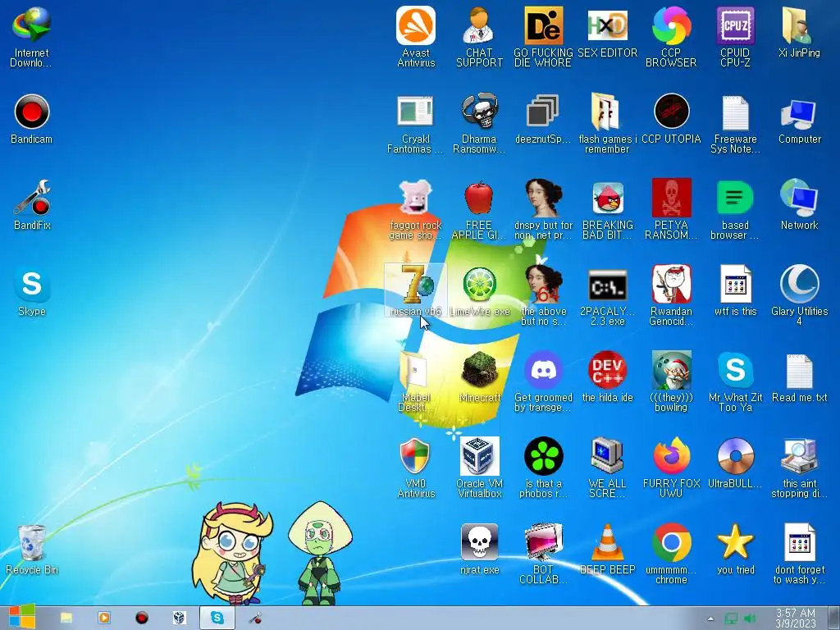
Task: Click the 'is that a phobos r...' flower icon
Action: click(x=543, y=468)
